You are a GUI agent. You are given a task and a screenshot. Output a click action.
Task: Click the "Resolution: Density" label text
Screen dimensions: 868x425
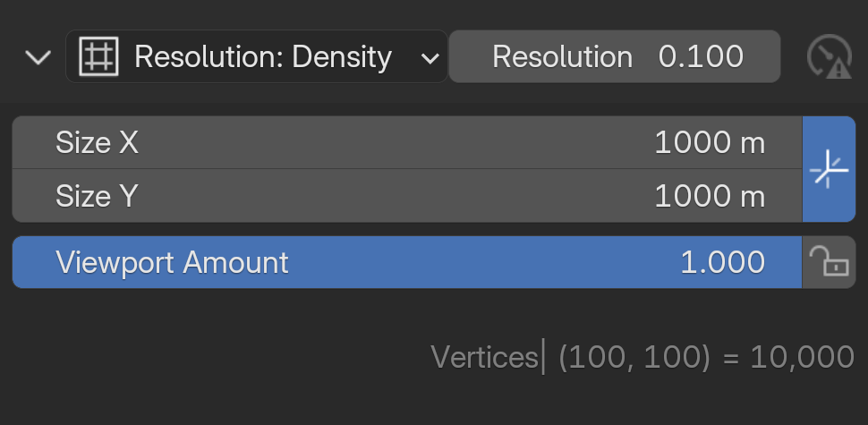[263, 57]
